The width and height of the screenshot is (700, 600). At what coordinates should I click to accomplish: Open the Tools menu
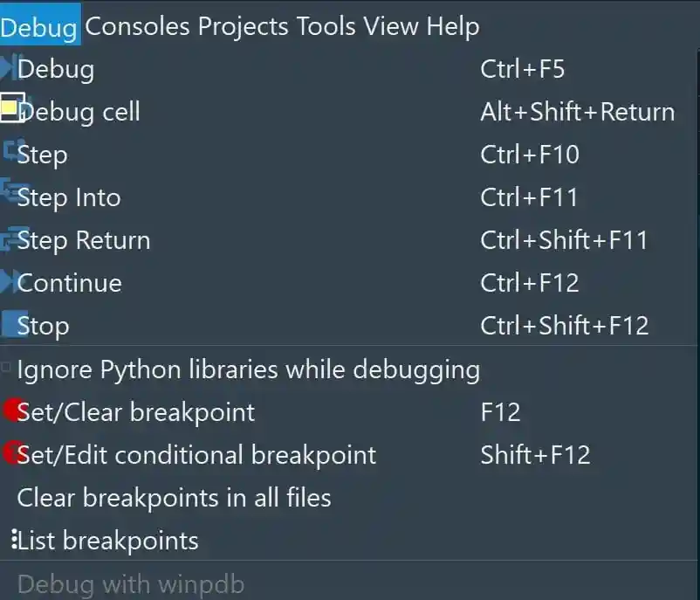point(326,26)
